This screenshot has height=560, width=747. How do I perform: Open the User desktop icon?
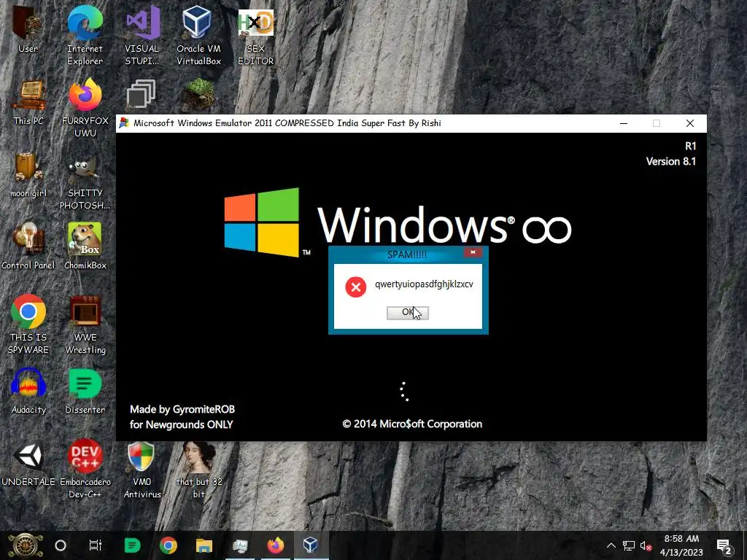point(28,28)
